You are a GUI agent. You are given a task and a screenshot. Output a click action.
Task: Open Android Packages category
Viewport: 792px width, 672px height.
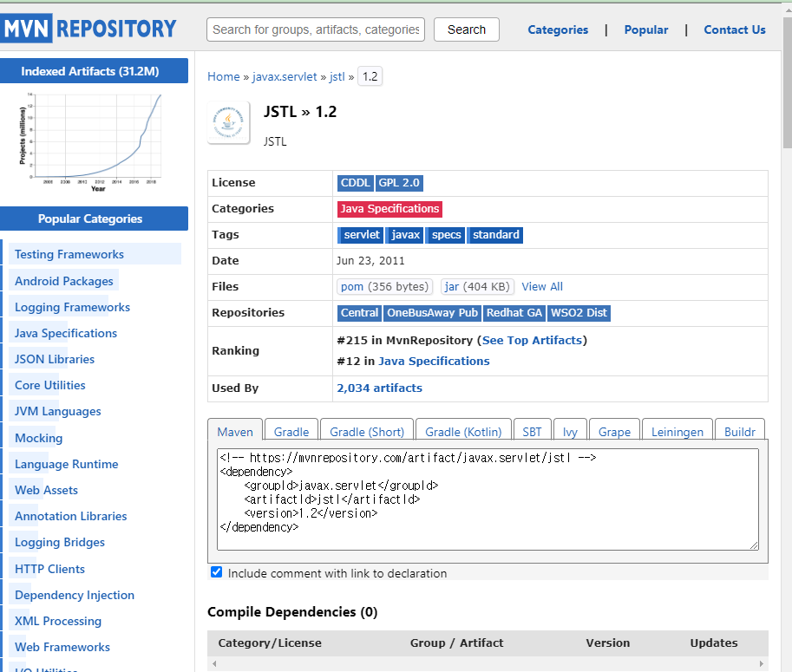pos(63,281)
